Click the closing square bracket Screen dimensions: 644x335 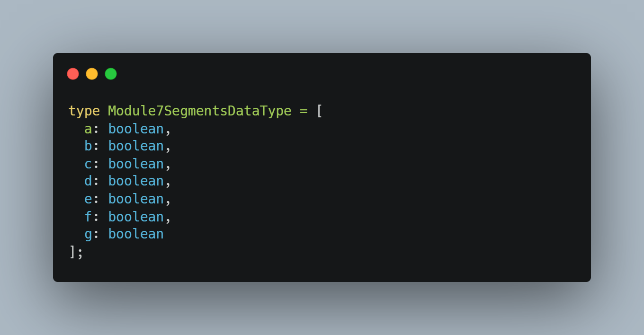pos(72,252)
